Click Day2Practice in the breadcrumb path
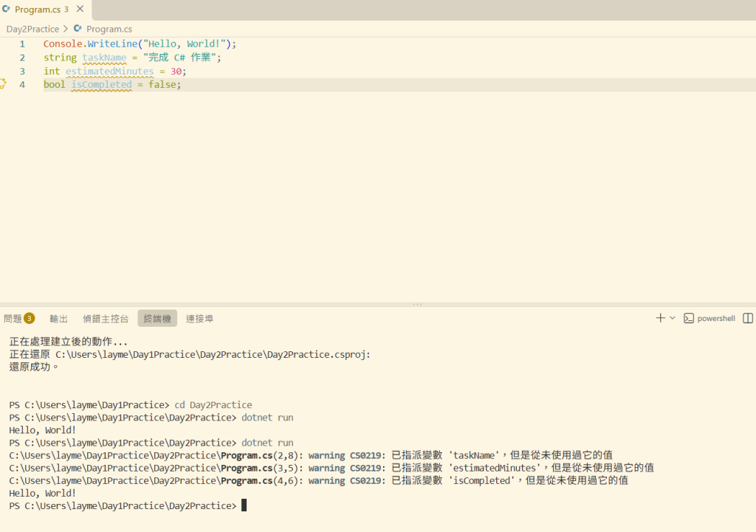 (x=32, y=29)
